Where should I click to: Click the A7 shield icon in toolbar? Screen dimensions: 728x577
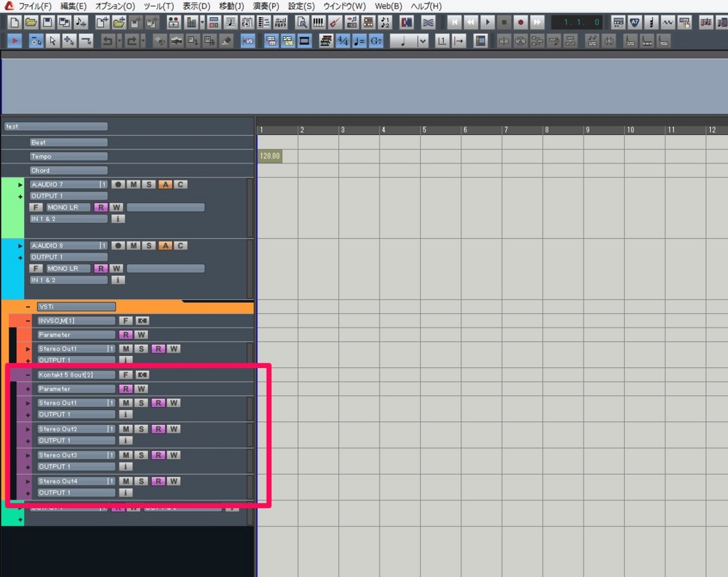point(635,23)
